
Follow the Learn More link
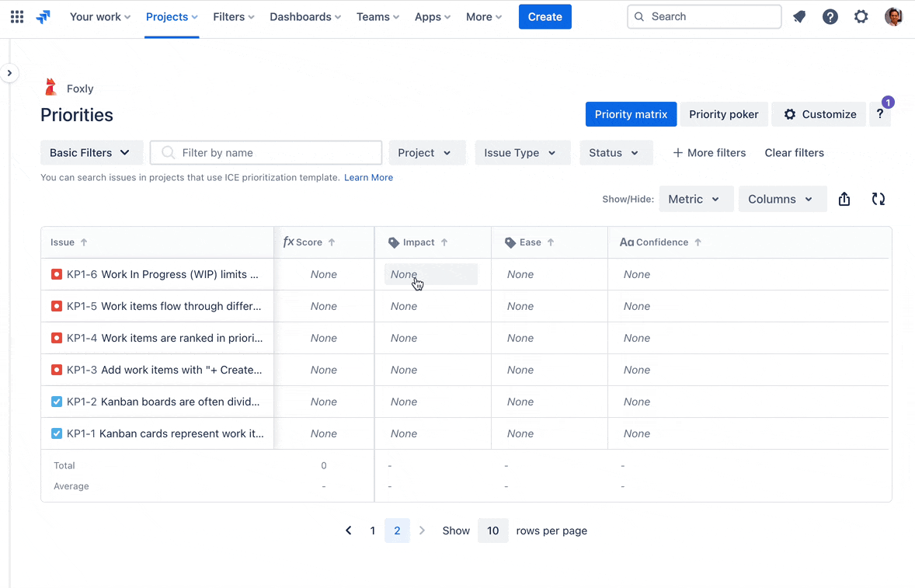point(368,177)
